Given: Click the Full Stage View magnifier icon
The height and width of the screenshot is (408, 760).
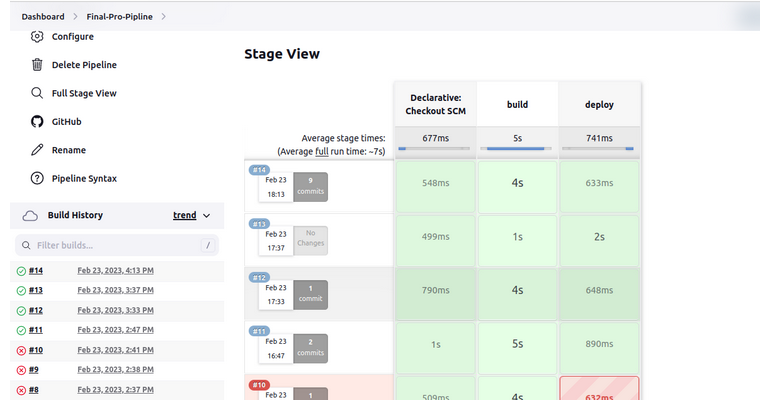Looking at the screenshot, I should (x=37, y=93).
